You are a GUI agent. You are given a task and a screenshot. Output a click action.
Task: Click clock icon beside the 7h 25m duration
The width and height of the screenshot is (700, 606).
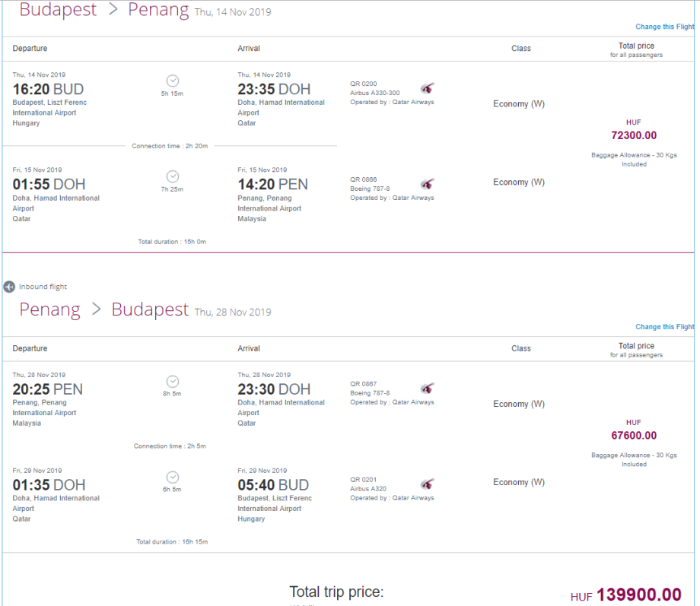tap(173, 176)
